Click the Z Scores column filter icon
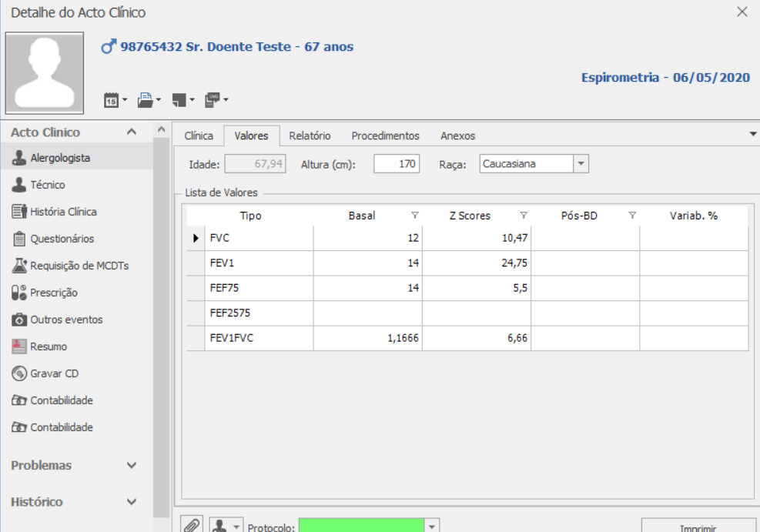This screenshot has width=760, height=532. coord(524,216)
